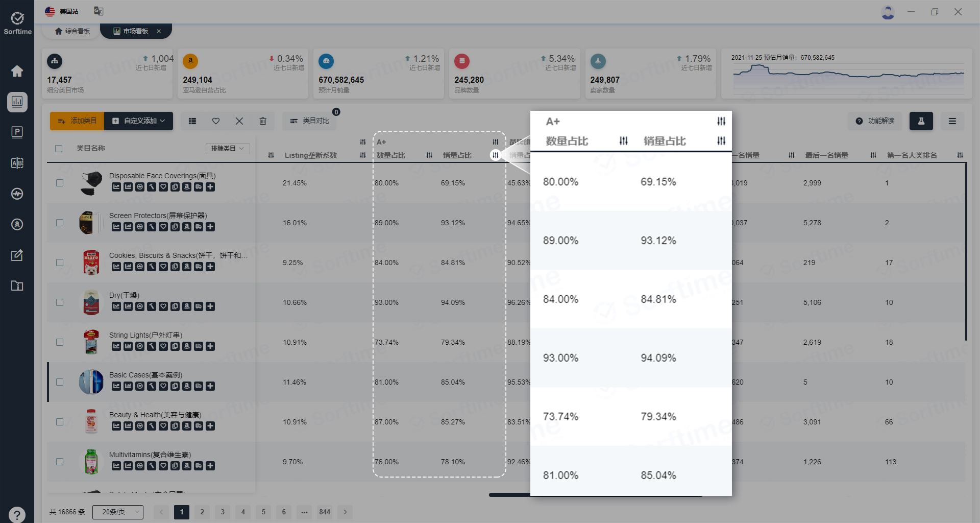
Task: Open the P product sidebar icon
Action: (x=17, y=132)
